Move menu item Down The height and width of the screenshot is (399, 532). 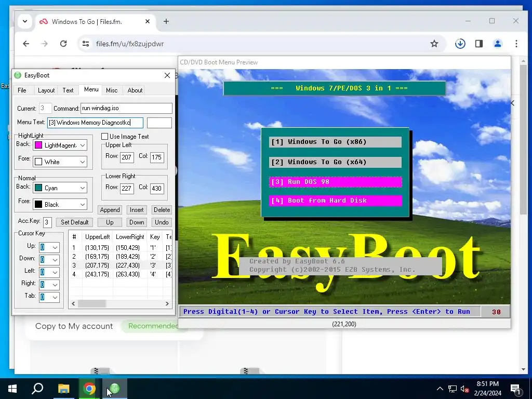coord(137,222)
